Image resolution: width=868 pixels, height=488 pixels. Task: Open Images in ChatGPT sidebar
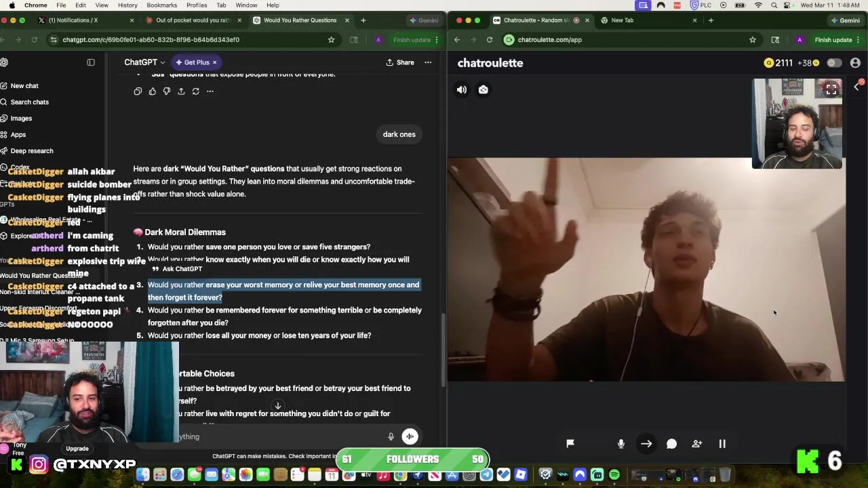click(21, 119)
